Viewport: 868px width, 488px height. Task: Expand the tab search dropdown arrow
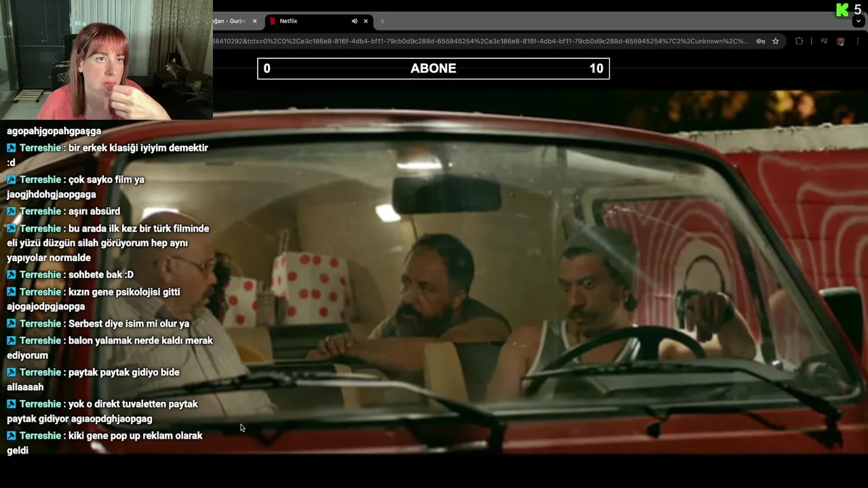point(860,21)
